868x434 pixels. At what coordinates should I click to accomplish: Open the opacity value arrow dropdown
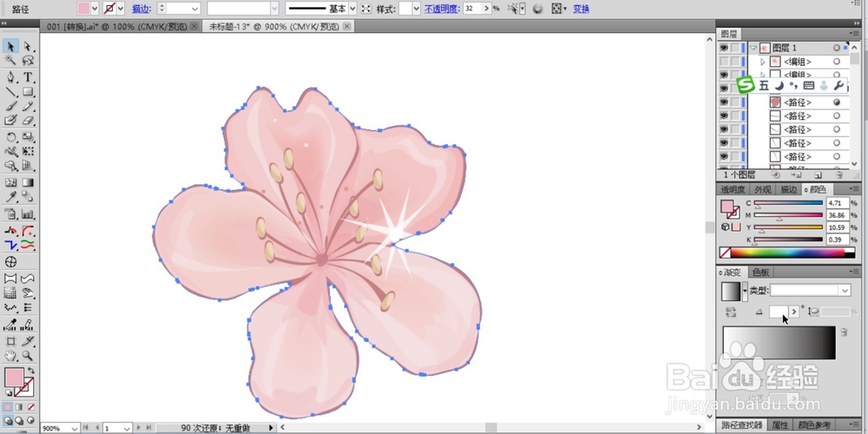pyautogui.click(x=487, y=9)
